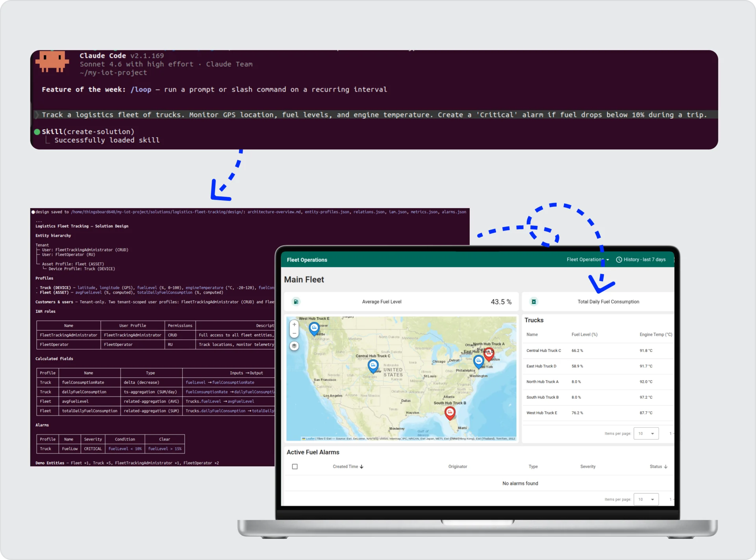The width and height of the screenshot is (756, 560).
Task: Click the clock icon next to History
Action: tap(619, 260)
